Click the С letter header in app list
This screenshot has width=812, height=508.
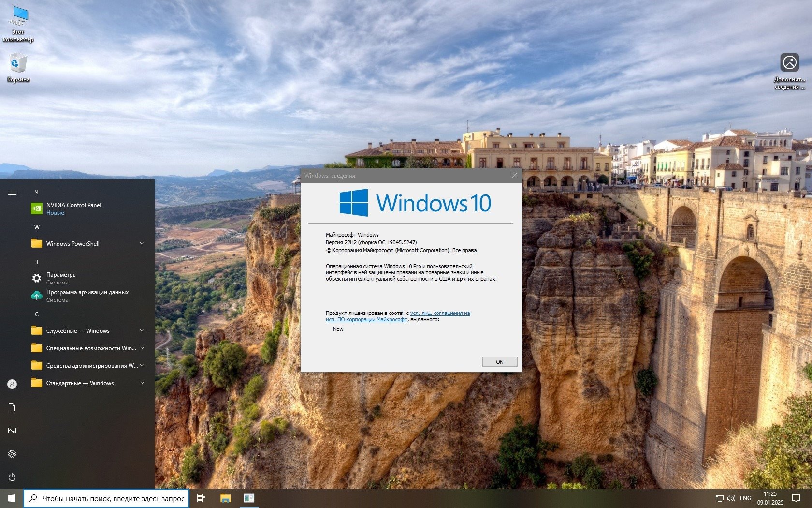coord(36,314)
